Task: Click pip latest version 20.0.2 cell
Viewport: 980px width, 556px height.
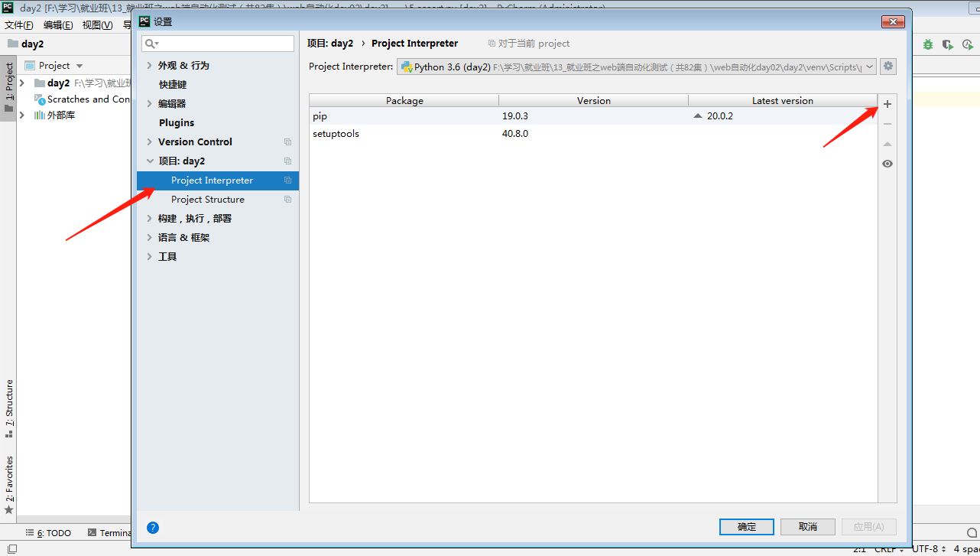Action: pos(720,116)
